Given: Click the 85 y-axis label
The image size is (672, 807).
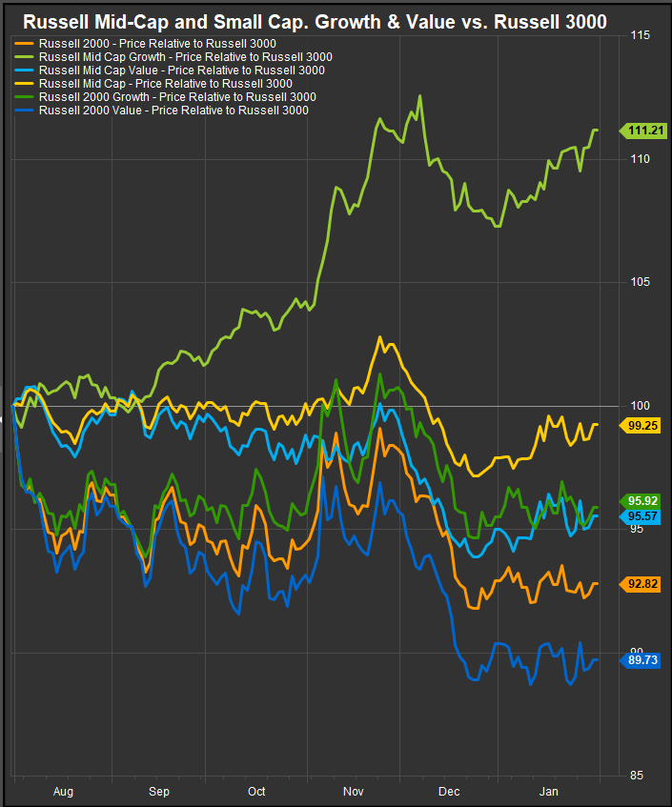Looking at the screenshot, I should coord(637,776).
